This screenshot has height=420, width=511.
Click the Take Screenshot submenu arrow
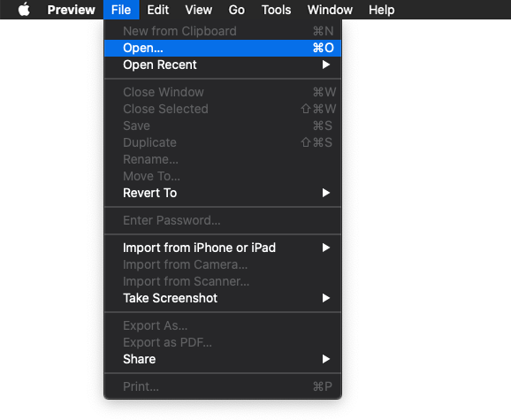(x=326, y=298)
